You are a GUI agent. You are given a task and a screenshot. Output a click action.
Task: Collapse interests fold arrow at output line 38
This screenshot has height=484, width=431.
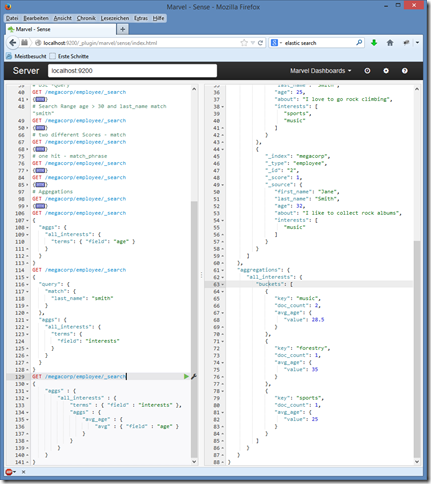(223, 106)
